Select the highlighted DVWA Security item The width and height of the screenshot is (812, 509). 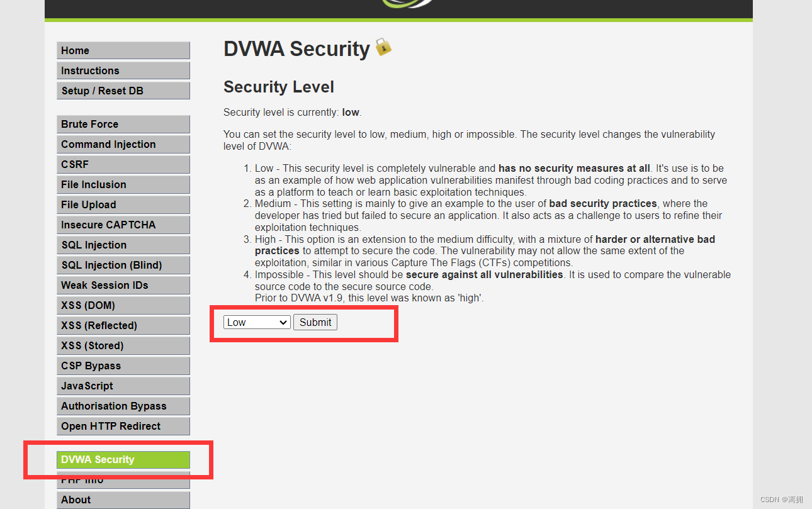pyautogui.click(x=123, y=459)
